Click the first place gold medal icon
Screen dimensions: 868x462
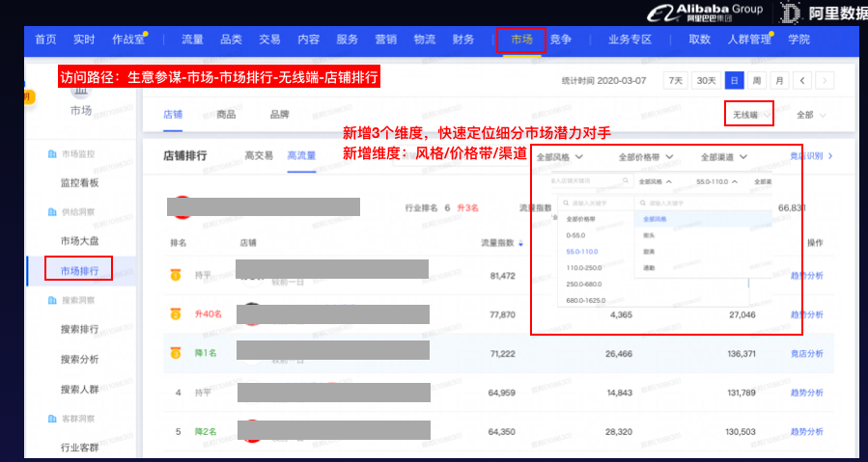[176, 275]
